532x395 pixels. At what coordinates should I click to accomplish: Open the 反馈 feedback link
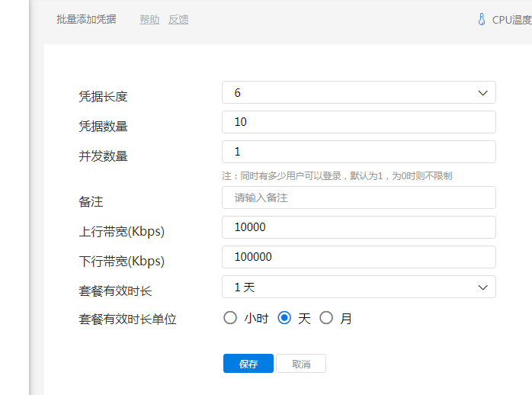178,20
